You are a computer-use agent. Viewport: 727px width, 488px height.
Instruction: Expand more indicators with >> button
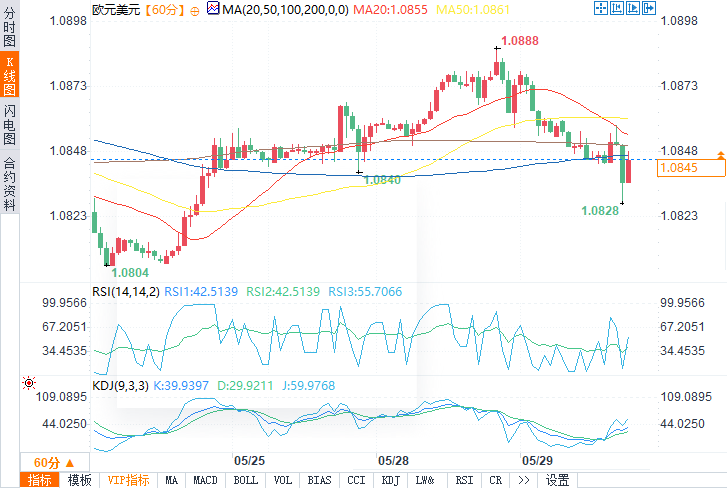click(x=523, y=480)
